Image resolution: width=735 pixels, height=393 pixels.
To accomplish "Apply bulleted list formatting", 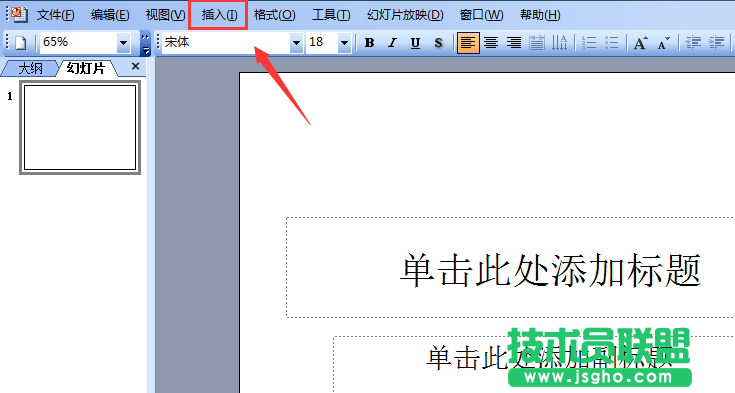I will [612, 43].
